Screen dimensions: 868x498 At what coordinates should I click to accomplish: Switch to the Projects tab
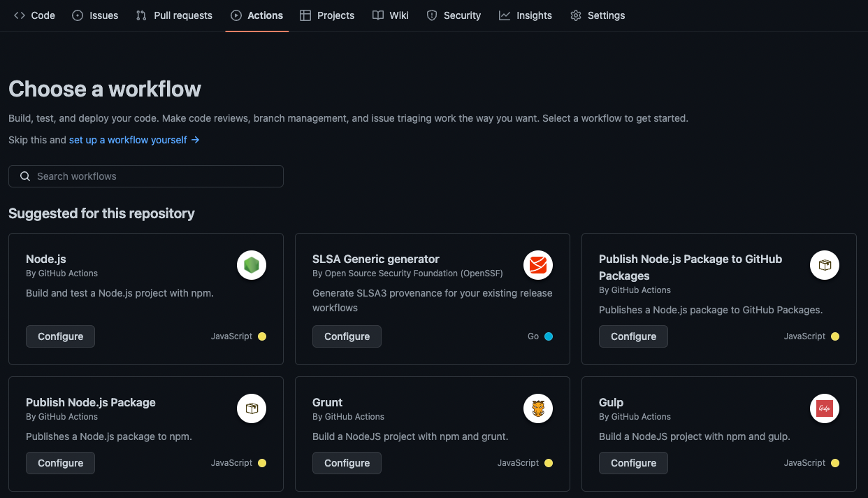pyautogui.click(x=327, y=15)
